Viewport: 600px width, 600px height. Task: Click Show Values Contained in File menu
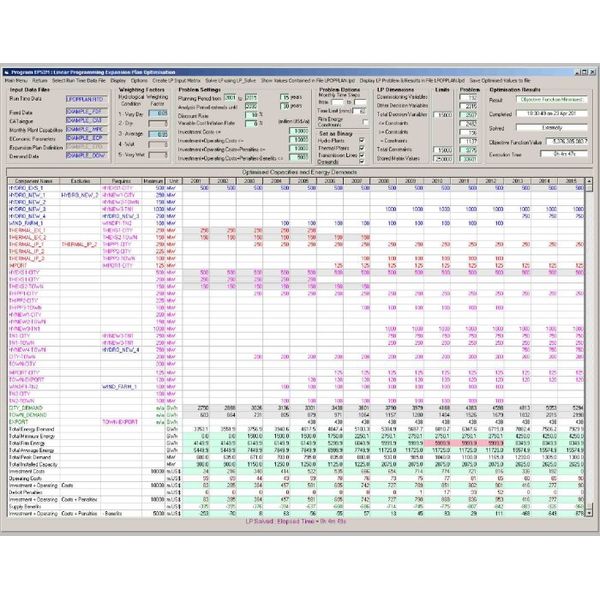[308, 81]
